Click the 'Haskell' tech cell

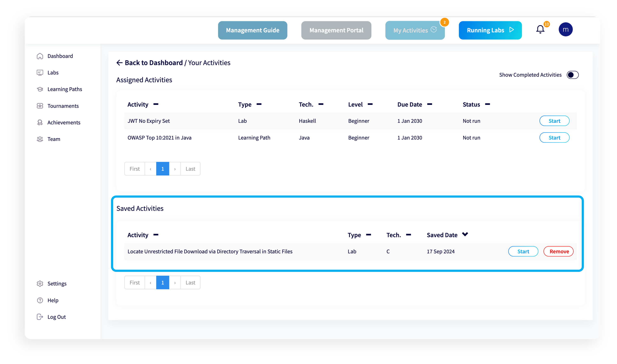click(307, 121)
